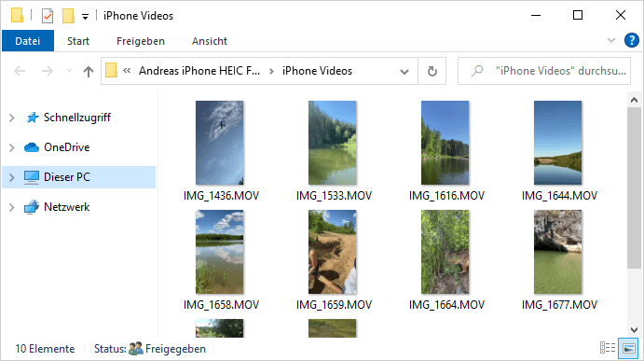Click the IMG_1644.MOV file name label
Image resolution: width=644 pixels, height=361 pixels.
pyautogui.click(x=559, y=196)
